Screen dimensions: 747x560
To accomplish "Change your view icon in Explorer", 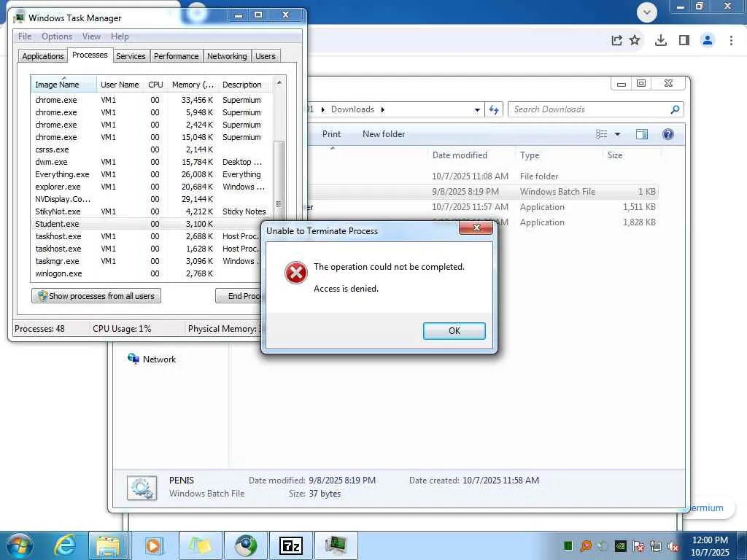I will 601,134.
